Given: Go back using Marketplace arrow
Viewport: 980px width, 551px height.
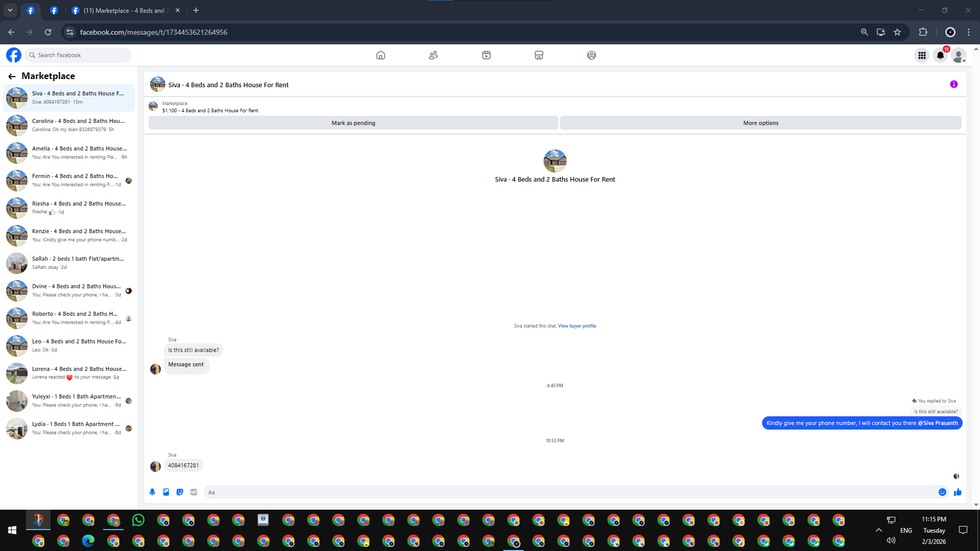Looking at the screenshot, I should click(12, 77).
